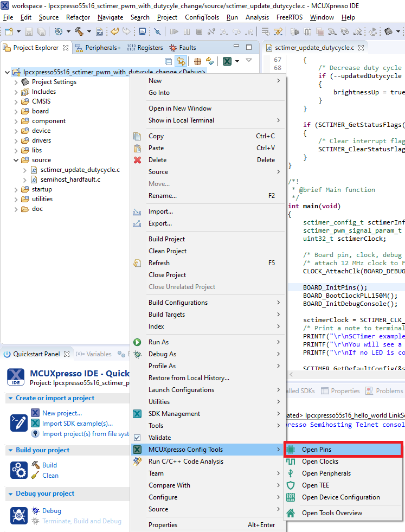Click the 'New project...' link in Quickstart

62,413
